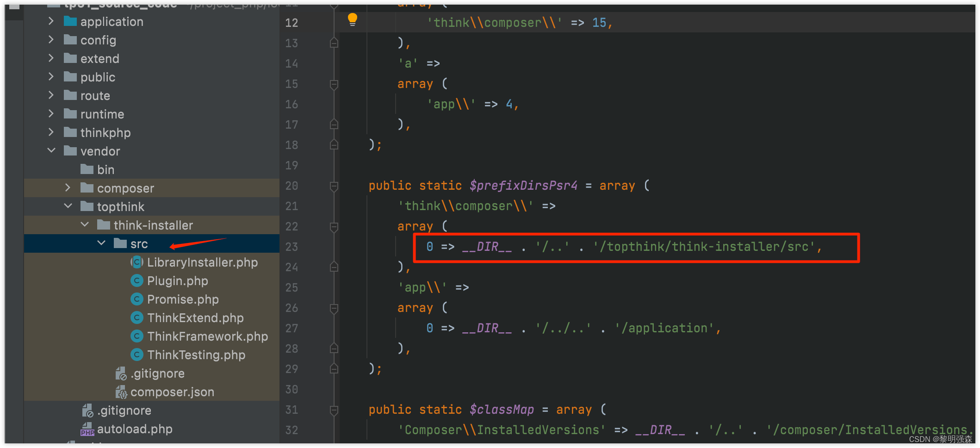
Task: Fold array block at line 15
Action: pos(334,84)
